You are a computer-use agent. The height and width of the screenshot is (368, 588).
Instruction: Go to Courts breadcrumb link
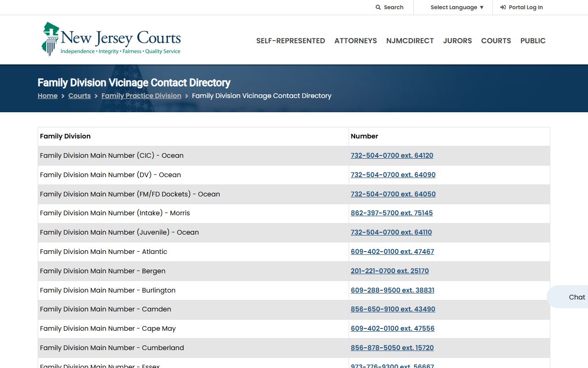pyautogui.click(x=79, y=96)
